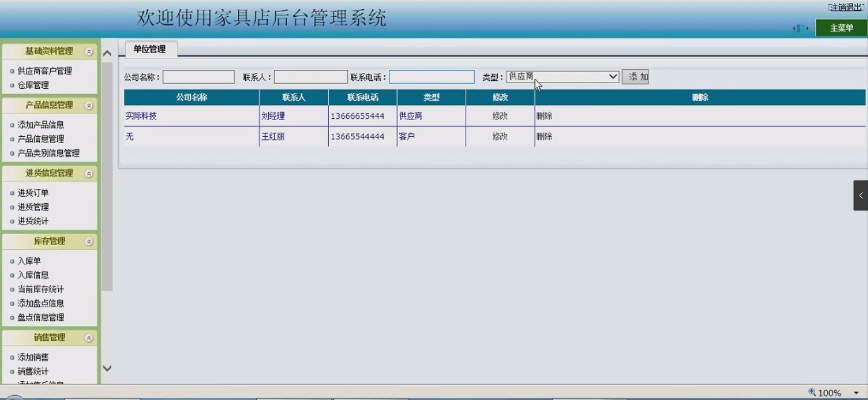This screenshot has height=400, width=868.
Task: Collapse the 进货信息管理 section chevron
Action: pos(89,174)
